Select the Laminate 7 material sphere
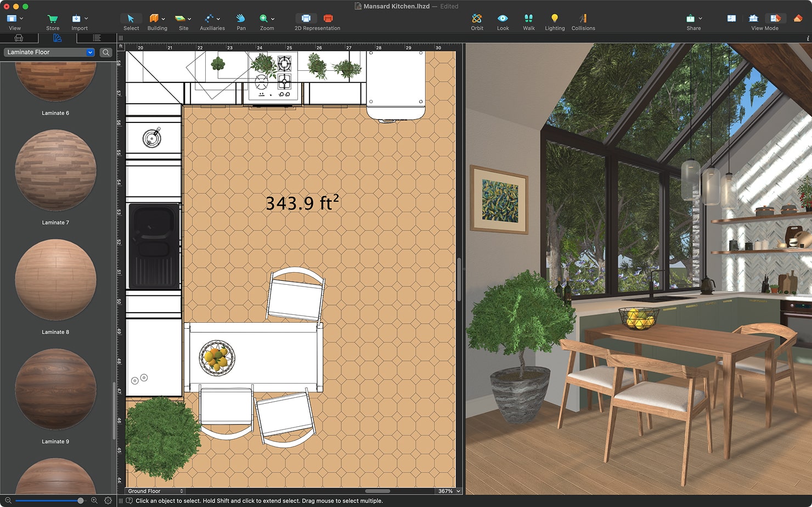 (55, 170)
